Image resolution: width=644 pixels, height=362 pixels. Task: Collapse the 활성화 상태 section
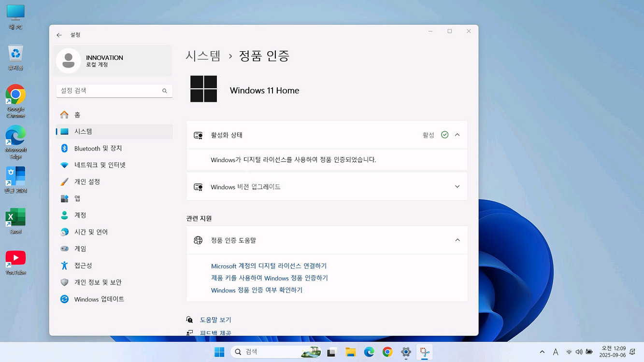(457, 135)
